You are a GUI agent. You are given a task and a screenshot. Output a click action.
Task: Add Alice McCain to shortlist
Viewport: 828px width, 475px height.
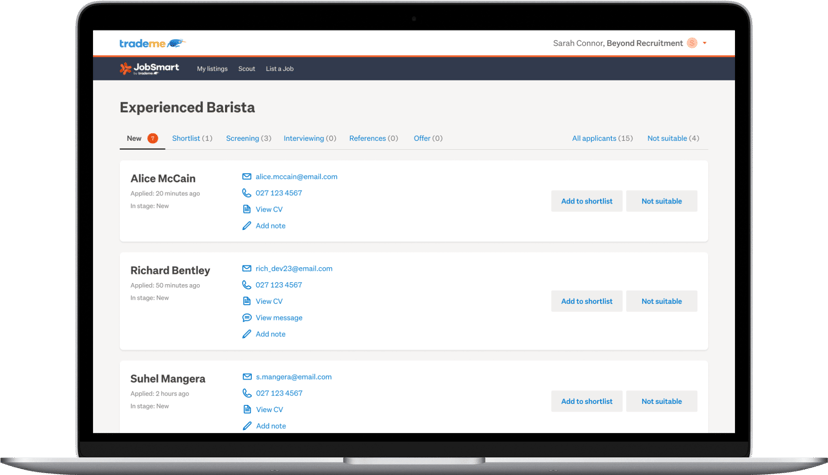[x=587, y=201]
